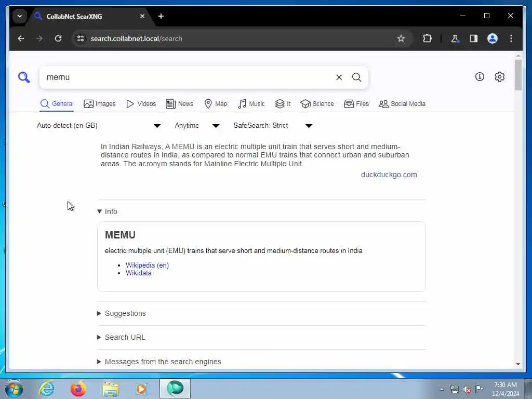The height and width of the screenshot is (399, 532).
Task: Close the CollabNet SearXNG tab
Action: [142, 16]
